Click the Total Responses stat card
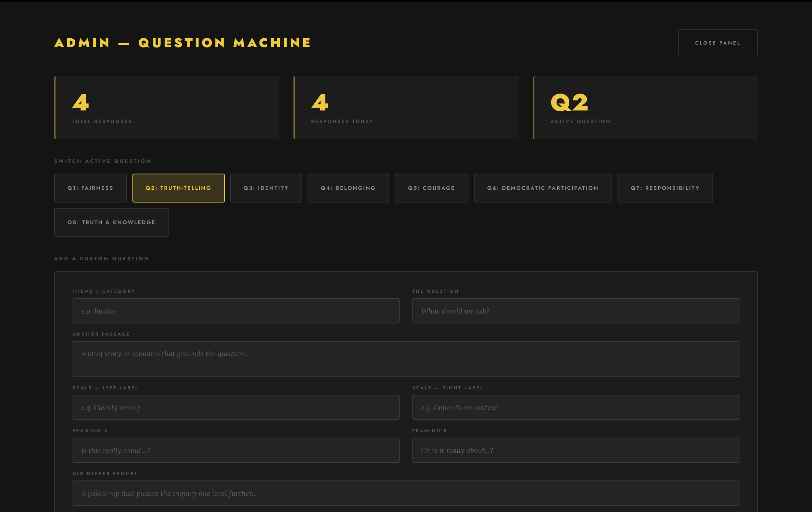Viewport: 812px width, 512px height. 167,108
